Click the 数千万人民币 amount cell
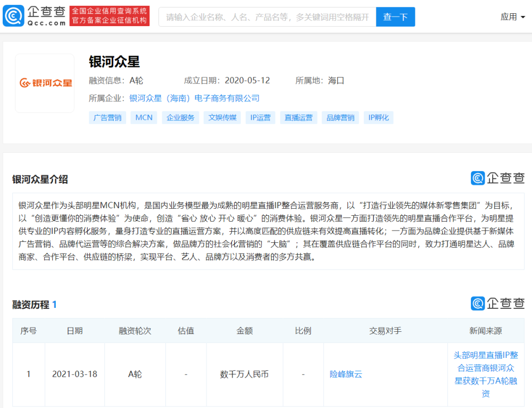This screenshot has height=408, width=532. click(x=244, y=374)
